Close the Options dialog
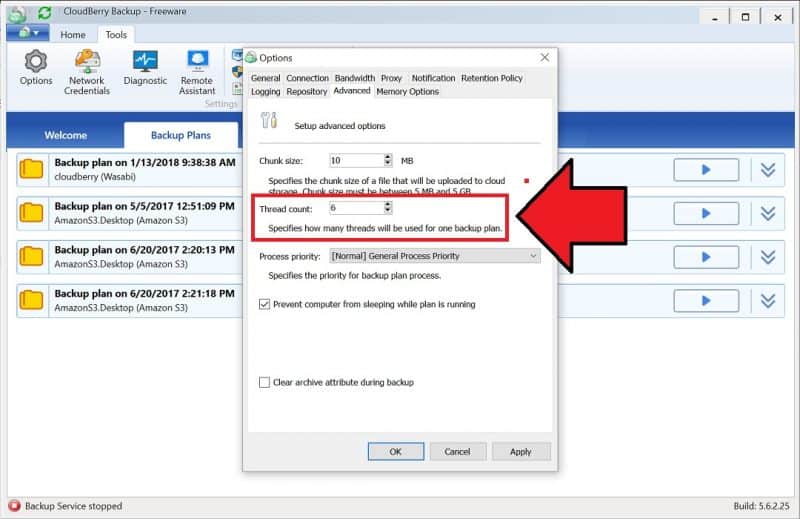Viewport: 800px width, 519px height. [545, 57]
